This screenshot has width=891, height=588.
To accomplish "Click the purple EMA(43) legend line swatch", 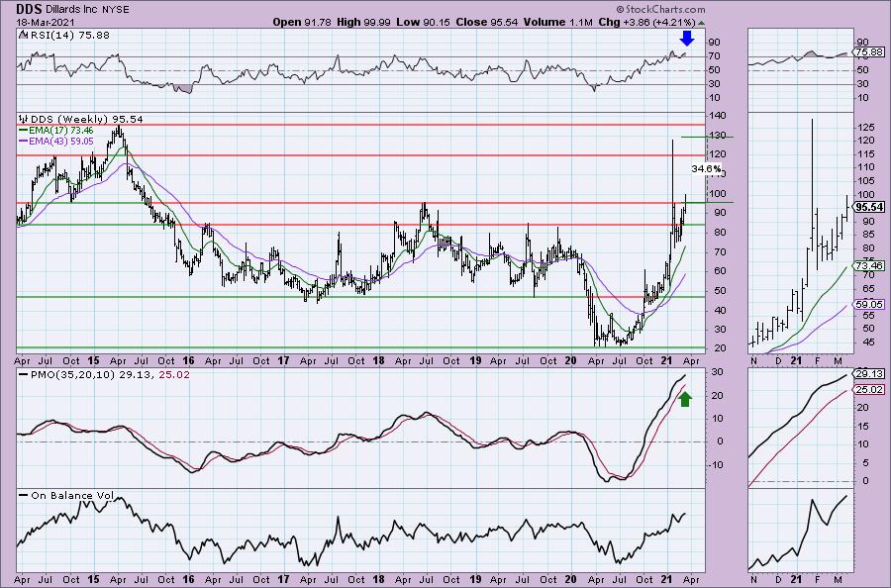I will click(x=24, y=141).
